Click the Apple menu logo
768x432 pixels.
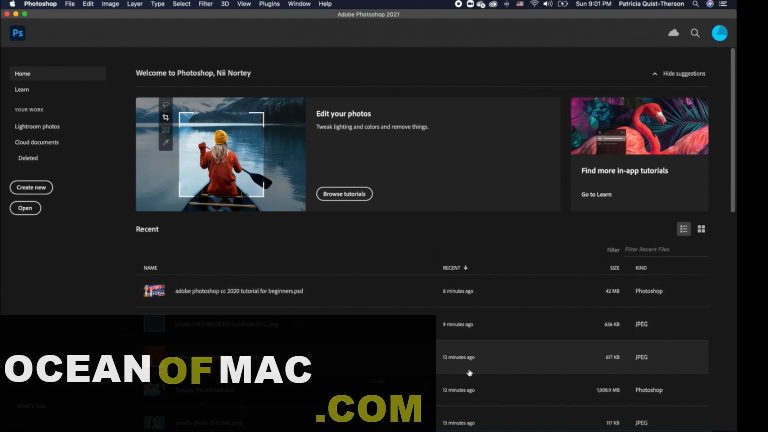12,4
